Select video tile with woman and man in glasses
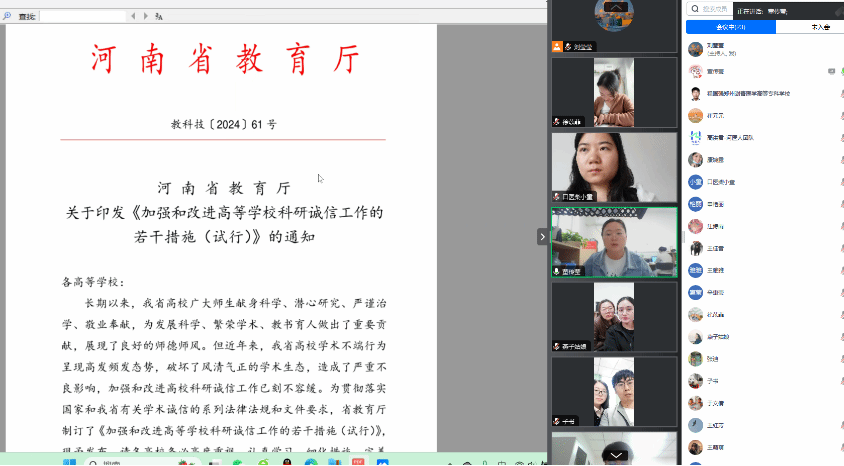This screenshot has height=466, width=844. click(x=614, y=392)
